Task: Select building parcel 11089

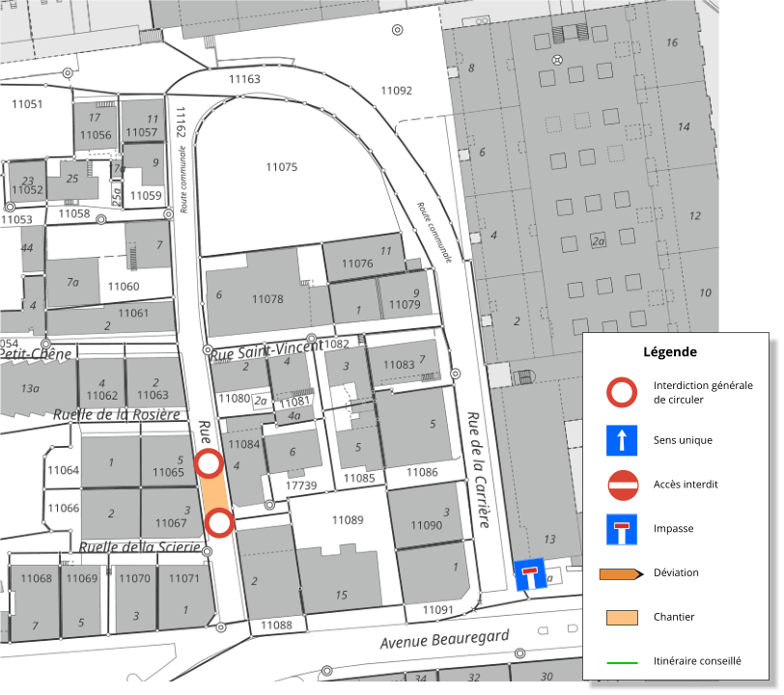Action: pyautogui.click(x=348, y=520)
